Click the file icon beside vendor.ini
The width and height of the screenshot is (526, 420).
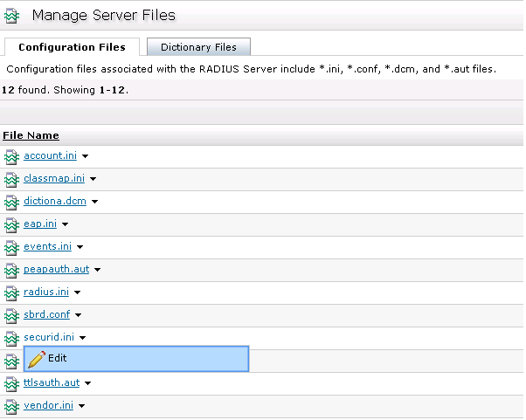pyautogui.click(x=11, y=406)
